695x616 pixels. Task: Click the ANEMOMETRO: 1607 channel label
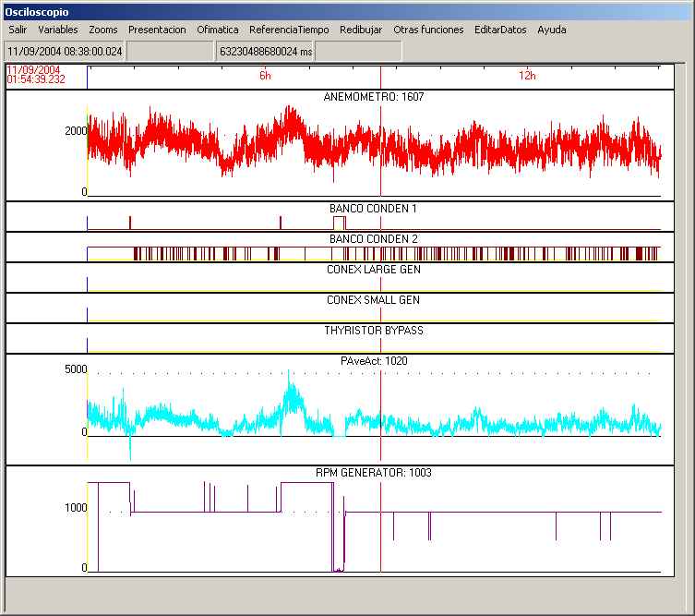tap(374, 97)
